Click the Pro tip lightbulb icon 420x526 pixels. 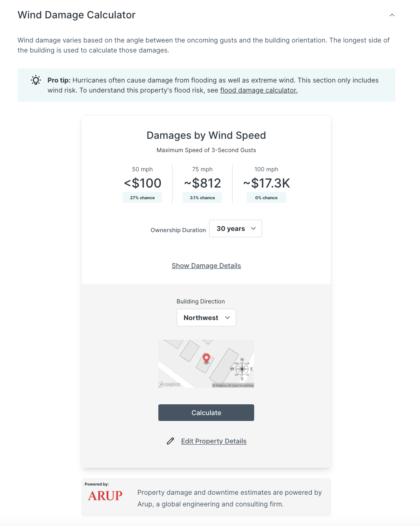[36, 80]
